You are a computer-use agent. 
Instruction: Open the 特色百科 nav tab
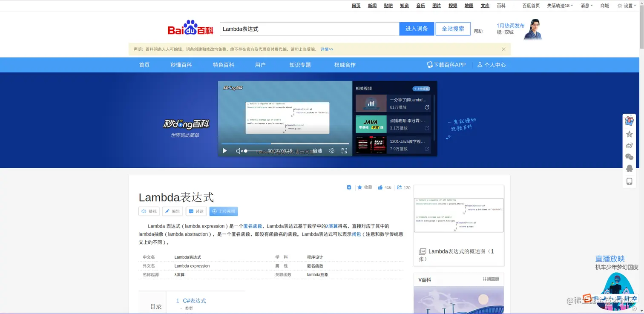pyautogui.click(x=224, y=65)
